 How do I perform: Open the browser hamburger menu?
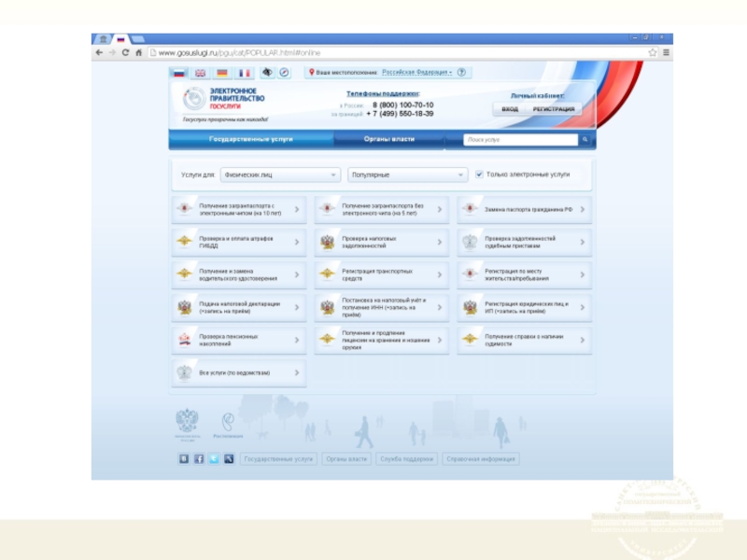pos(666,52)
